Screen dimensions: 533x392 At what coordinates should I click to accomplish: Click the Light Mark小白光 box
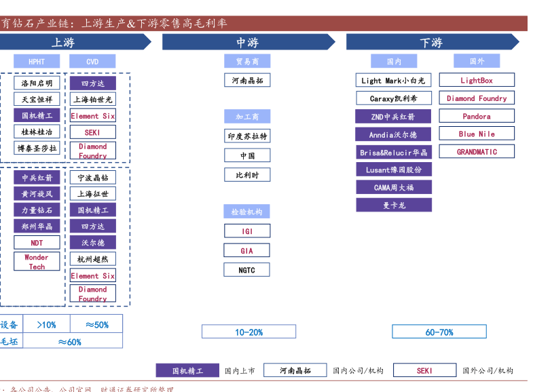[x=394, y=81]
